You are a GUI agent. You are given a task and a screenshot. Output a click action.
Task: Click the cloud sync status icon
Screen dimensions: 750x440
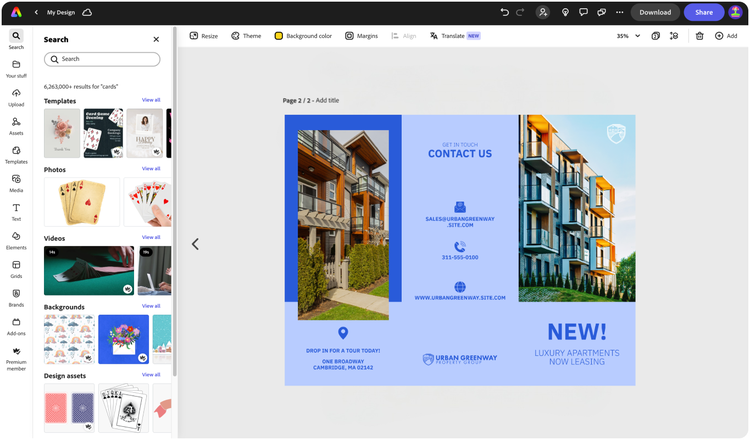(87, 12)
